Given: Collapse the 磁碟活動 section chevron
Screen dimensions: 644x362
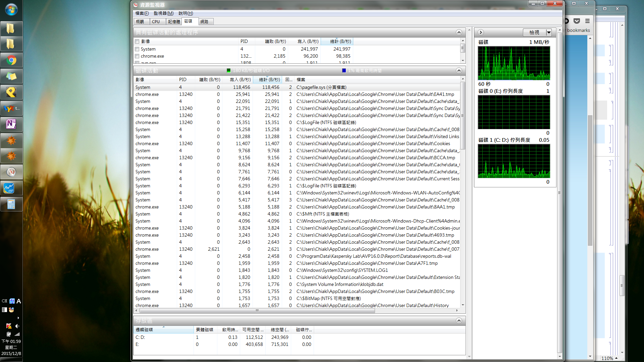Looking at the screenshot, I should click(x=459, y=70).
